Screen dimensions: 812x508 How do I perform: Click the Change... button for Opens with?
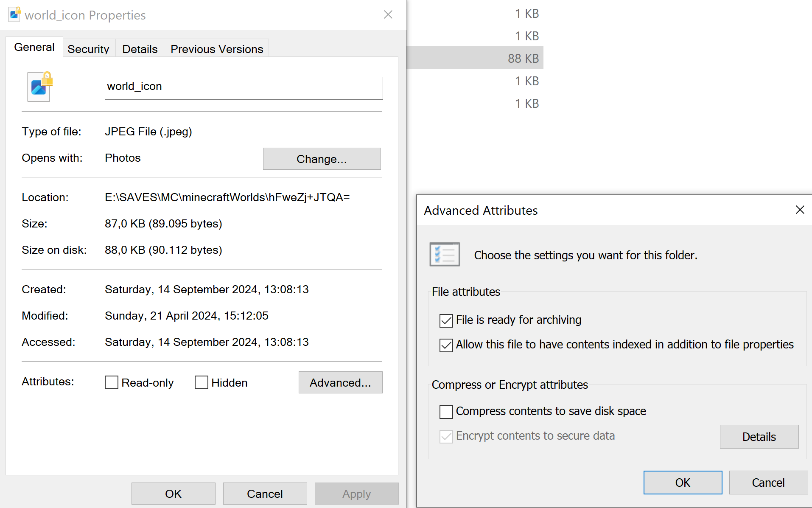coord(322,159)
